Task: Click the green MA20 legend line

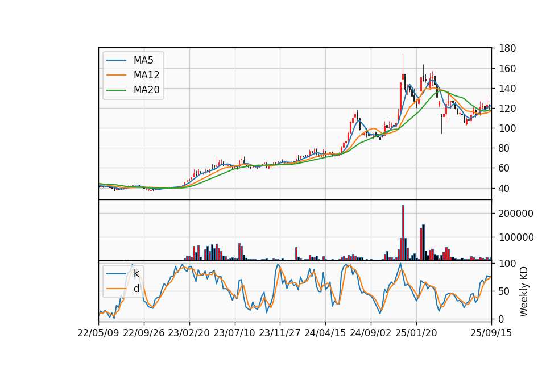Action: click(x=116, y=90)
